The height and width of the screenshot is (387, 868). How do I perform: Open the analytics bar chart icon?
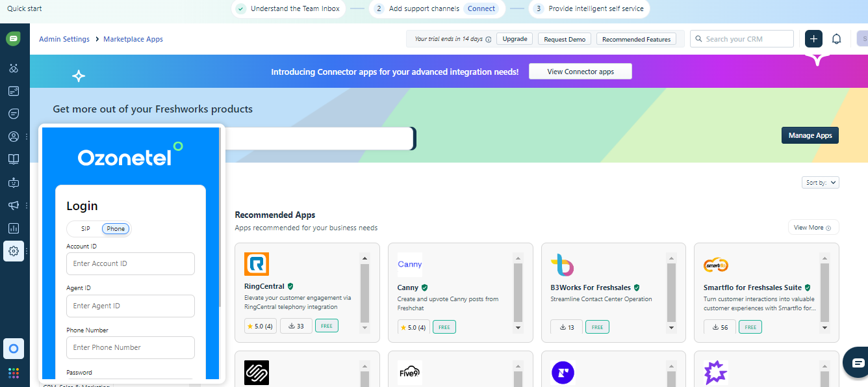14,228
